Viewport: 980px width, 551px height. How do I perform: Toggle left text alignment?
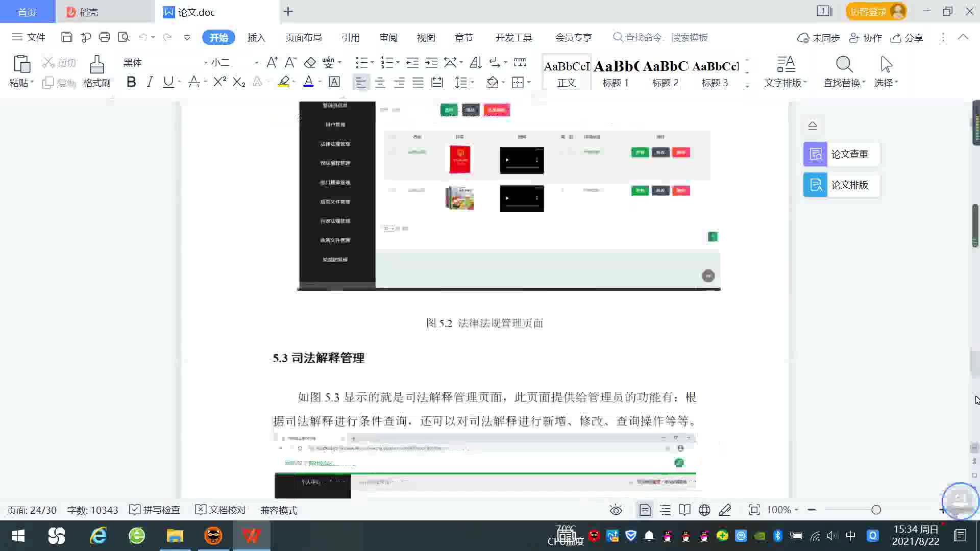tap(361, 82)
